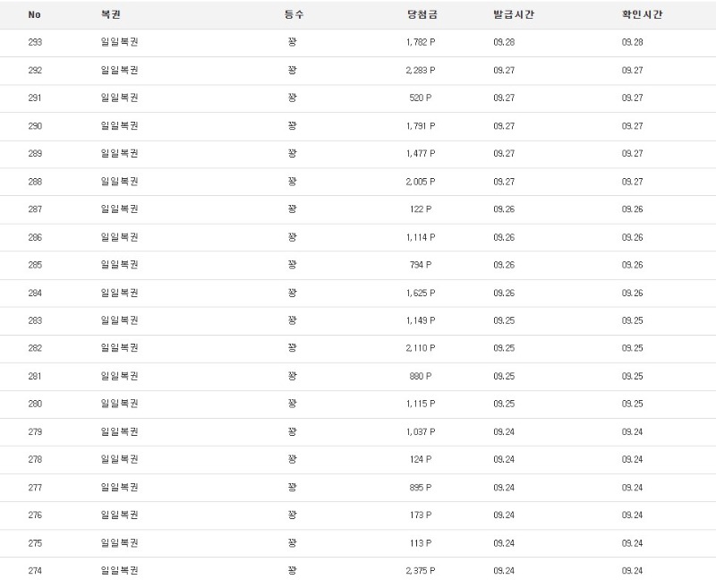Click the 2,375 P prize amount
716x588 pixels.
(x=420, y=570)
